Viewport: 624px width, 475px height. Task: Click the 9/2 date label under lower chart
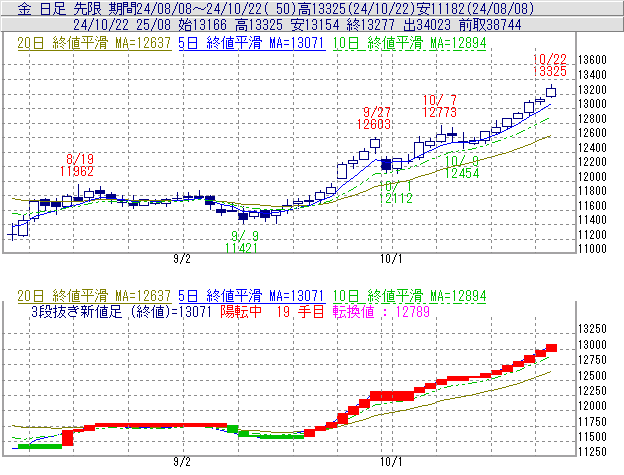click(x=182, y=462)
